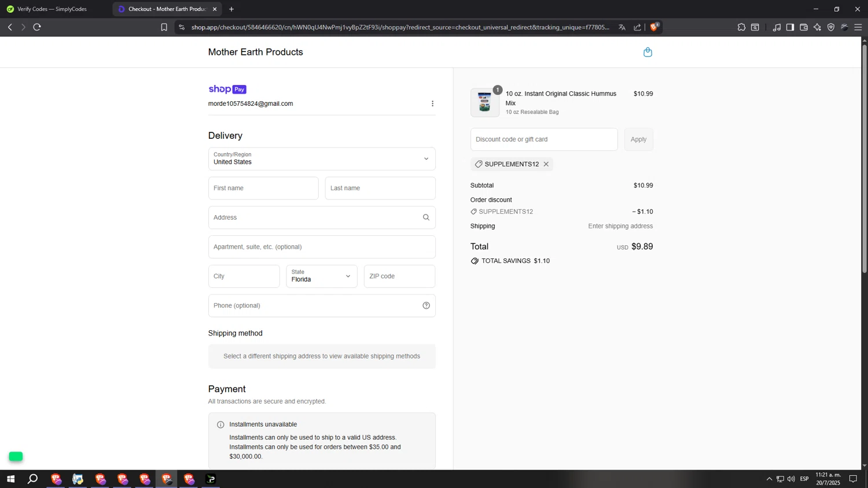Image resolution: width=868 pixels, height=488 pixels.
Task: Open the Country/Region dropdown
Action: (x=322, y=158)
